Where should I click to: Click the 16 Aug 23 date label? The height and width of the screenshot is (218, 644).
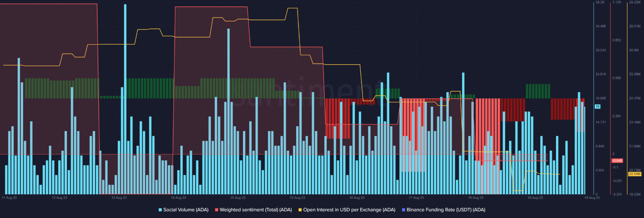357,198
